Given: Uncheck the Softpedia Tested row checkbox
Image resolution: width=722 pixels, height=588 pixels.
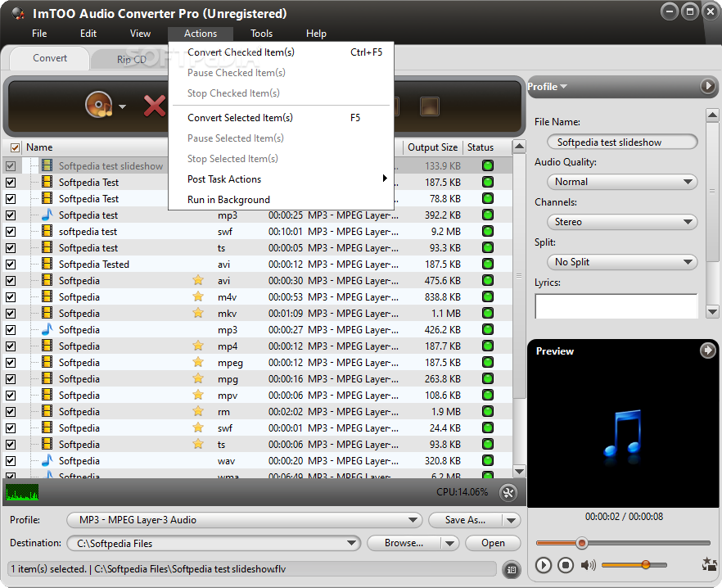Looking at the screenshot, I should (x=11, y=265).
